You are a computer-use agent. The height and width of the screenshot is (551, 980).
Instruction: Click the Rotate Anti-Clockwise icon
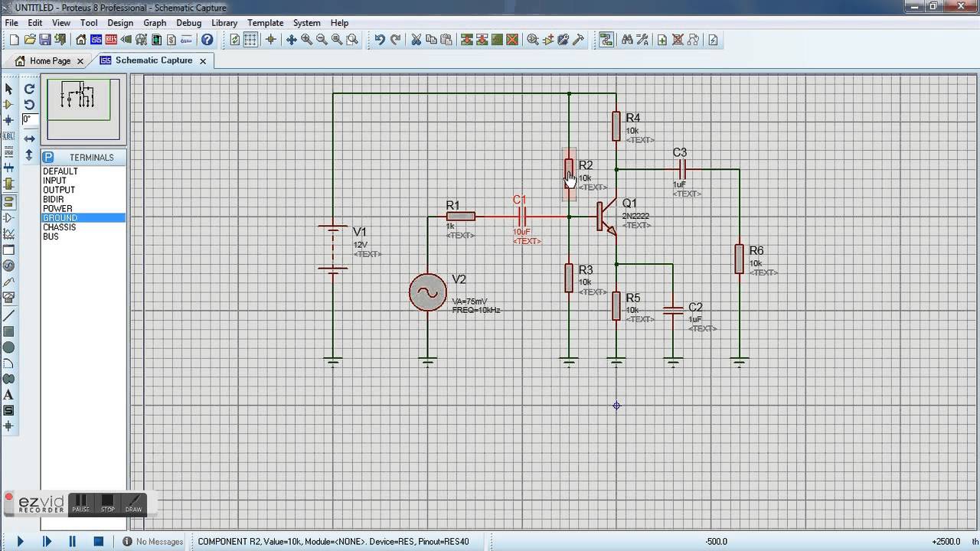click(29, 104)
